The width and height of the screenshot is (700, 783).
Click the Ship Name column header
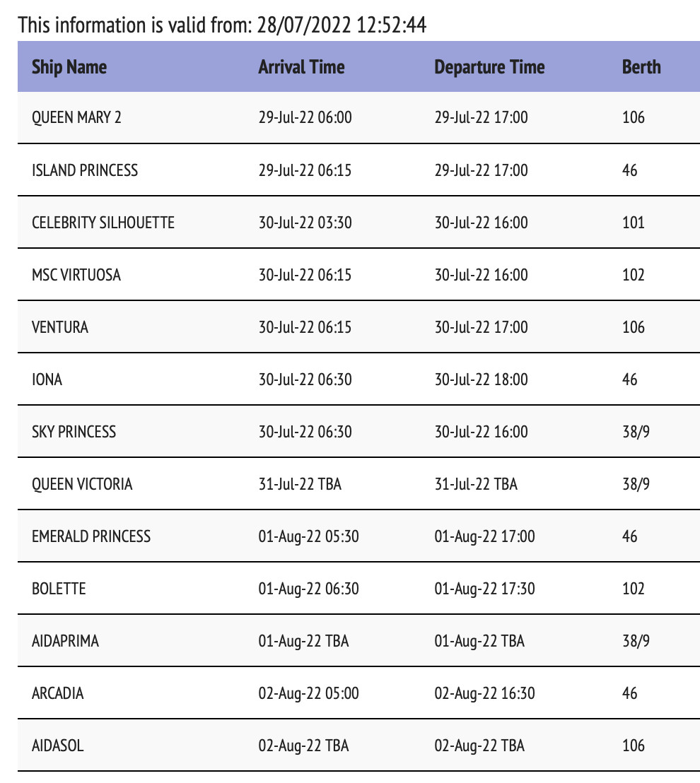(69, 67)
